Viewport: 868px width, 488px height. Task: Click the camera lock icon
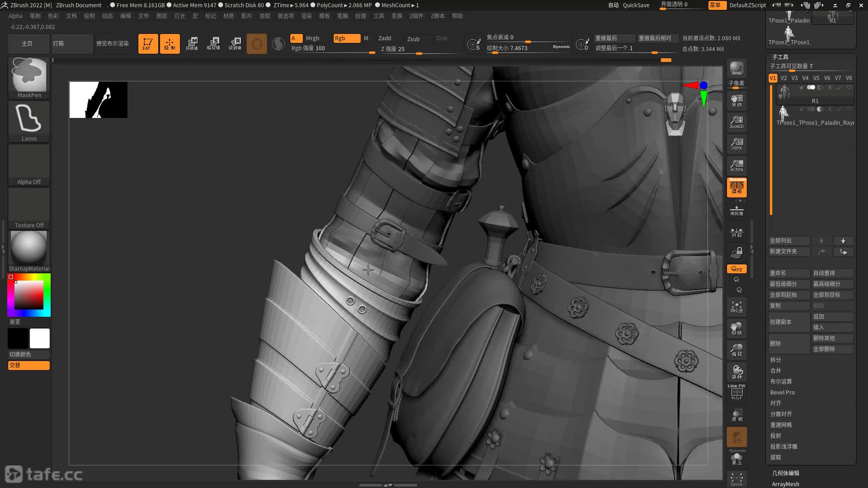(x=736, y=253)
